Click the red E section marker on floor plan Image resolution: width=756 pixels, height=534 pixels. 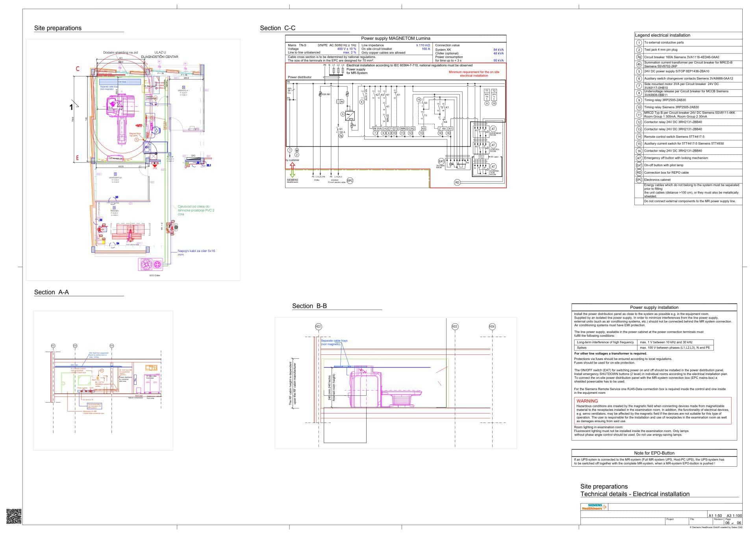click(78, 159)
